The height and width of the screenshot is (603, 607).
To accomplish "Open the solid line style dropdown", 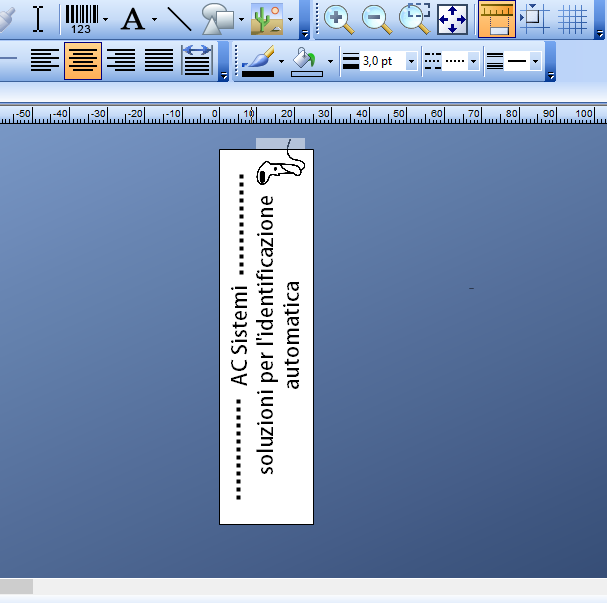I will pos(535,61).
